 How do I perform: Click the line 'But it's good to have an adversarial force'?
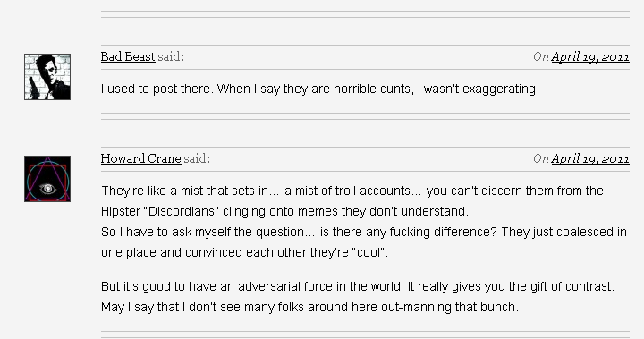pos(357,286)
